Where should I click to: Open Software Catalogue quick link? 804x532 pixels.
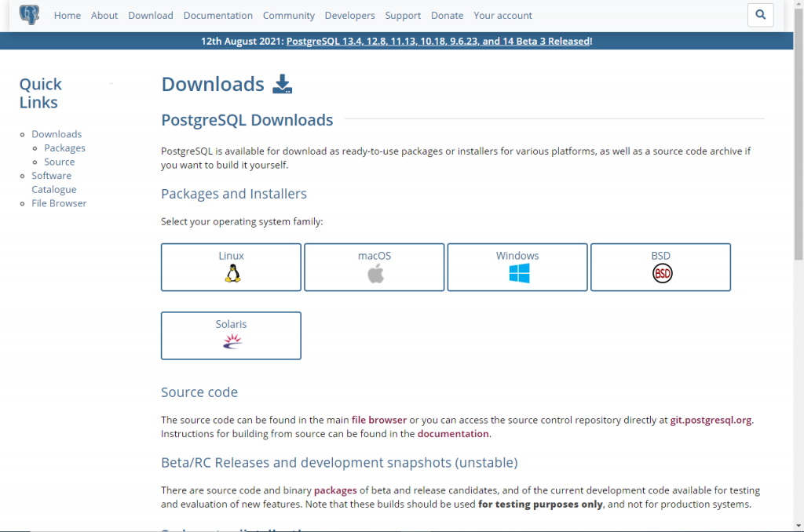[x=54, y=183]
